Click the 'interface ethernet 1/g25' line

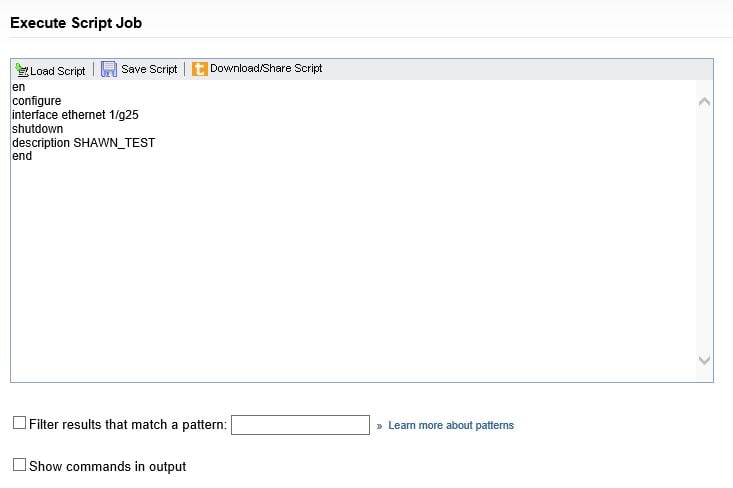75,115
